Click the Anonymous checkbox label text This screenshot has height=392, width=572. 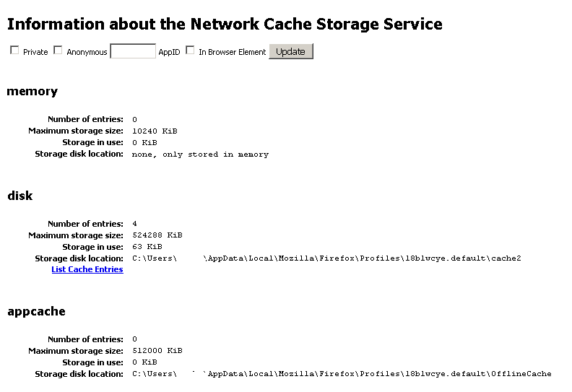tap(87, 52)
